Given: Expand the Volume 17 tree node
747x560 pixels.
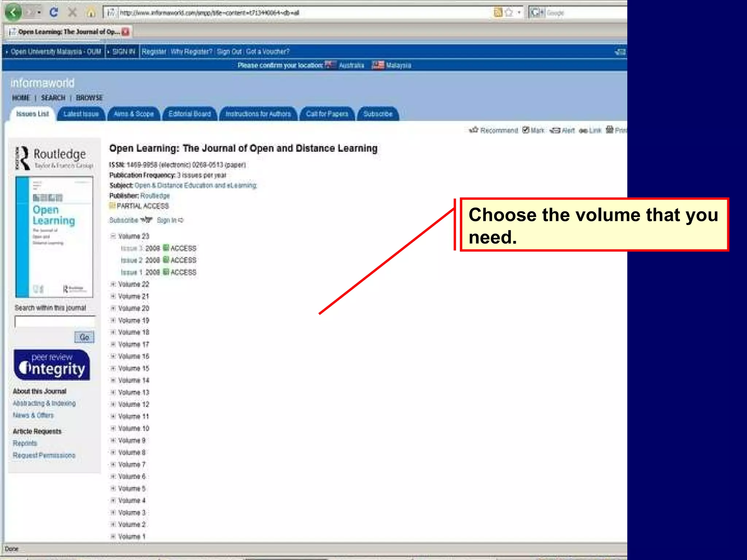Looking at the screenshot, I should pos(113,344).
